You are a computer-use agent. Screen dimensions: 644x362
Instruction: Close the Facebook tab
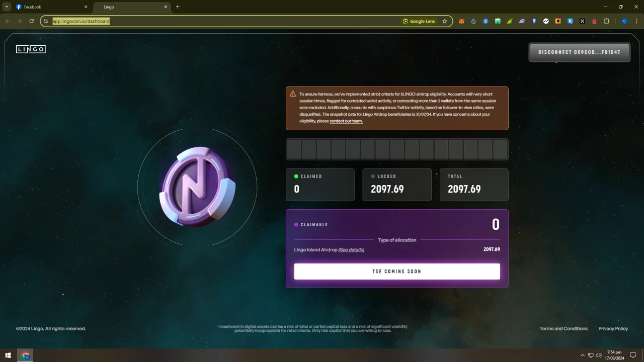pyautogui.click(x=86, y=7)
